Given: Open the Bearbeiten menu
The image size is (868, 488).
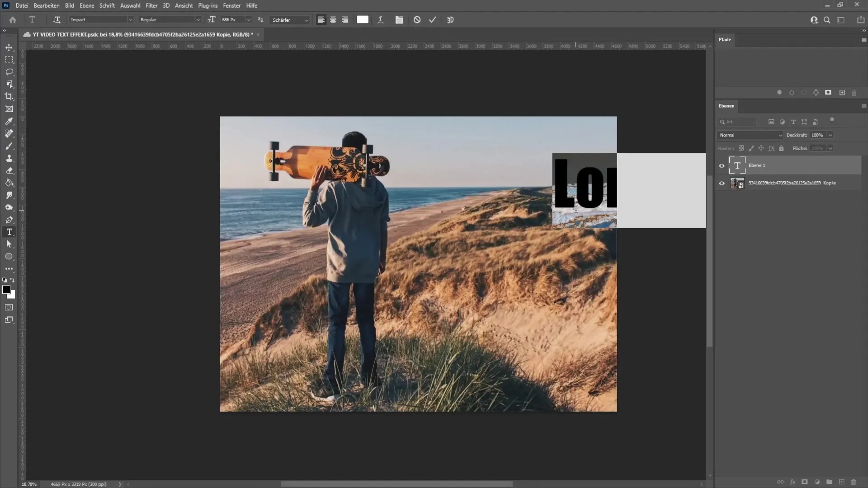Looking at the screenshot, I should pyautogui.click(x=47, y=5).
